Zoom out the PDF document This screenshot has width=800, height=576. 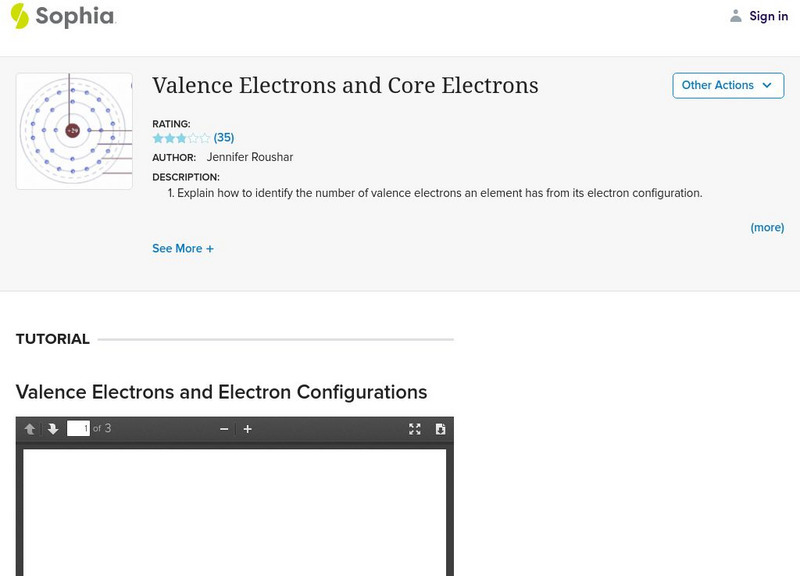click(224, 429)
